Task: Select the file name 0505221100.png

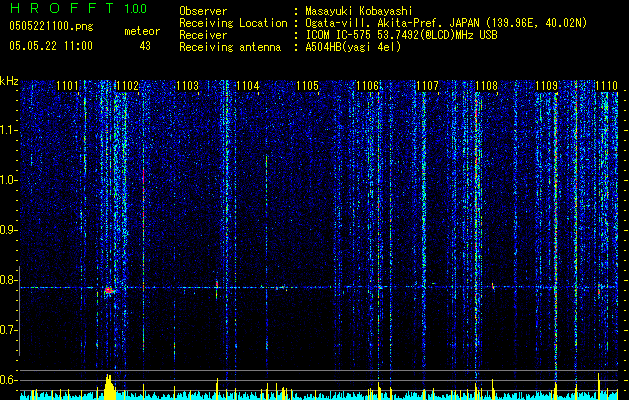Action: 51,26
